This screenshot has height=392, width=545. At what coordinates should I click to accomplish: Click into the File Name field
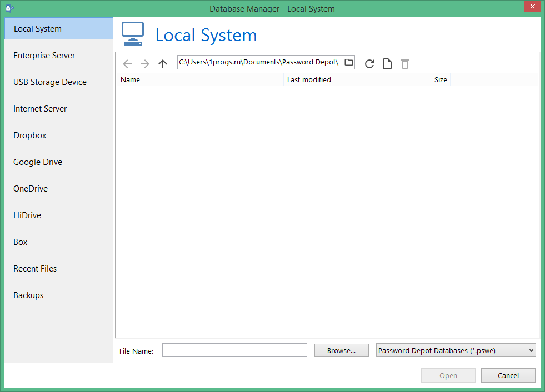click(x=234, y=350)
